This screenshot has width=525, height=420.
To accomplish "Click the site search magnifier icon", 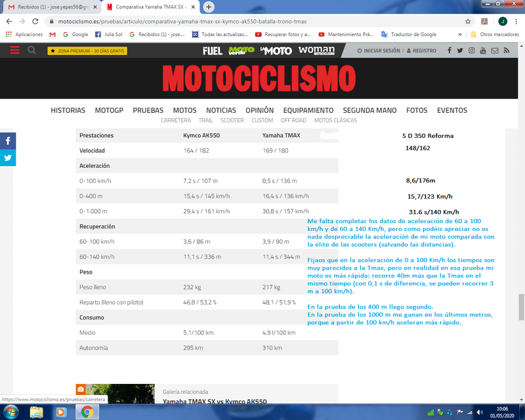I will [31, 51].
